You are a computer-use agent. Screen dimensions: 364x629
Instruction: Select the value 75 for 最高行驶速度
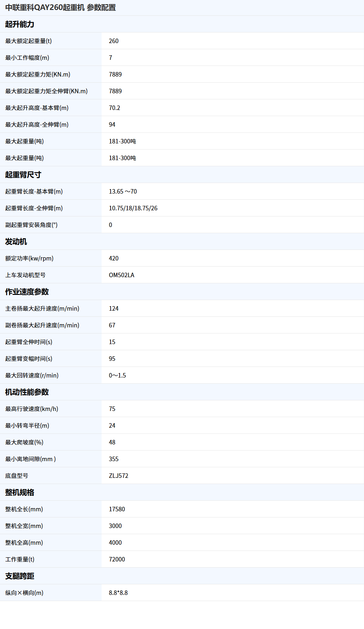[x=112, y=409]
